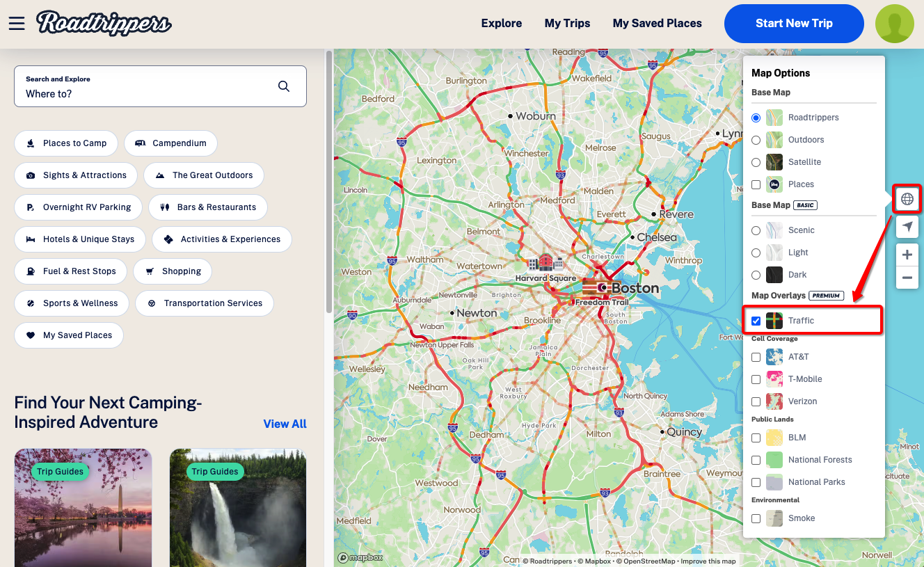924x567 pixels.
Task: Open the user profile avatar
Action: coord(894,24)
